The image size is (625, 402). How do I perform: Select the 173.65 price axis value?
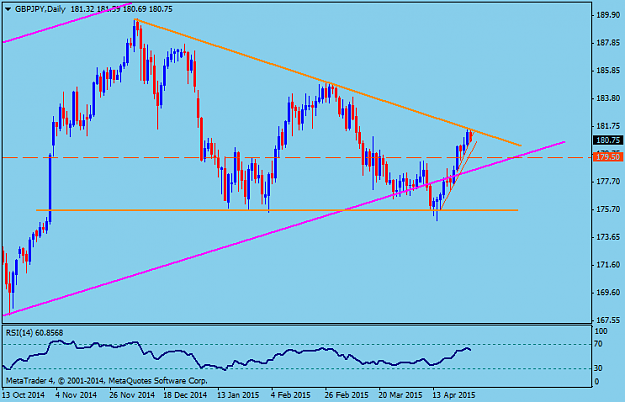pyautogui.click(x=608, y=237)
